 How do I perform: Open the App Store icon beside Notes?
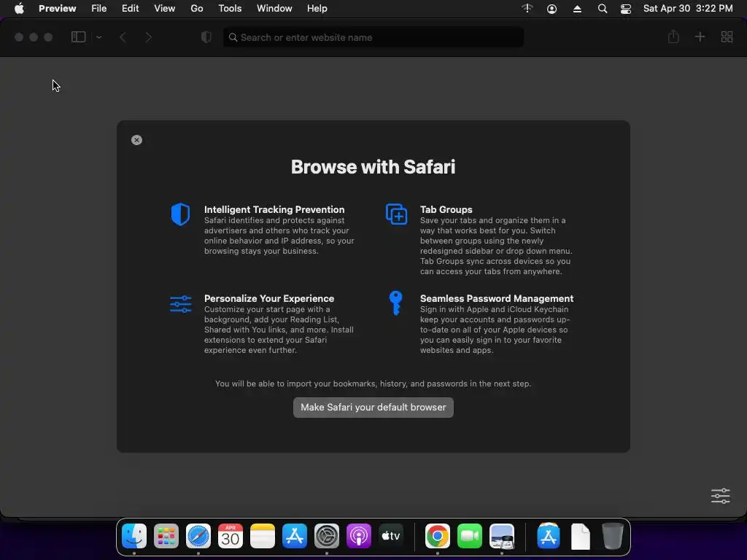pyautogui.click(x=295, y=536)
